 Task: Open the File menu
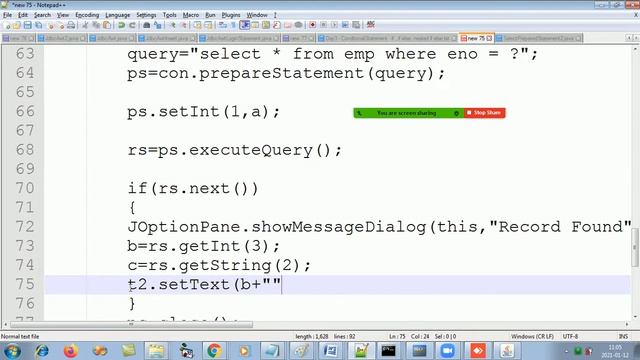(7, 15)
